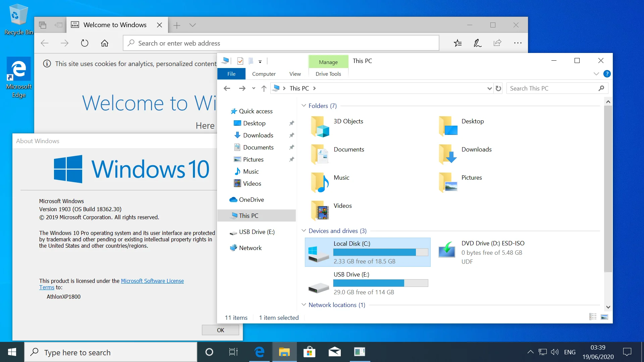
Task: Click the Properties quick access toolbar icon
Action: [x=240, y=61]
